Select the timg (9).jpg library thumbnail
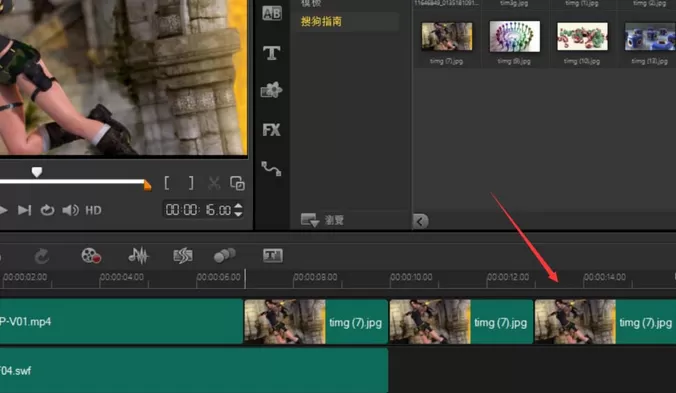Image resolution: width=676 pixels, height=393 pixels. (x=514, y=37)
